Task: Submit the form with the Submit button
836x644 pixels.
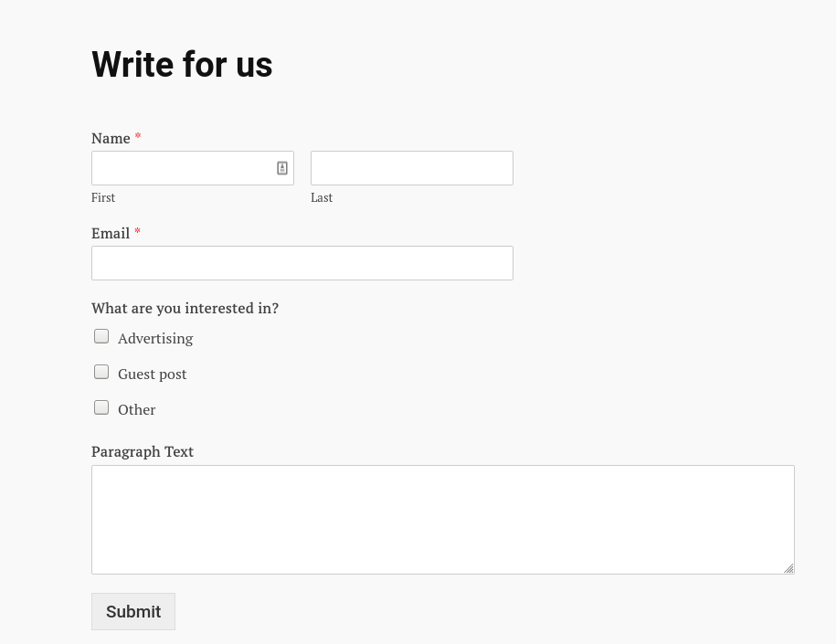Action: point(133,611)
